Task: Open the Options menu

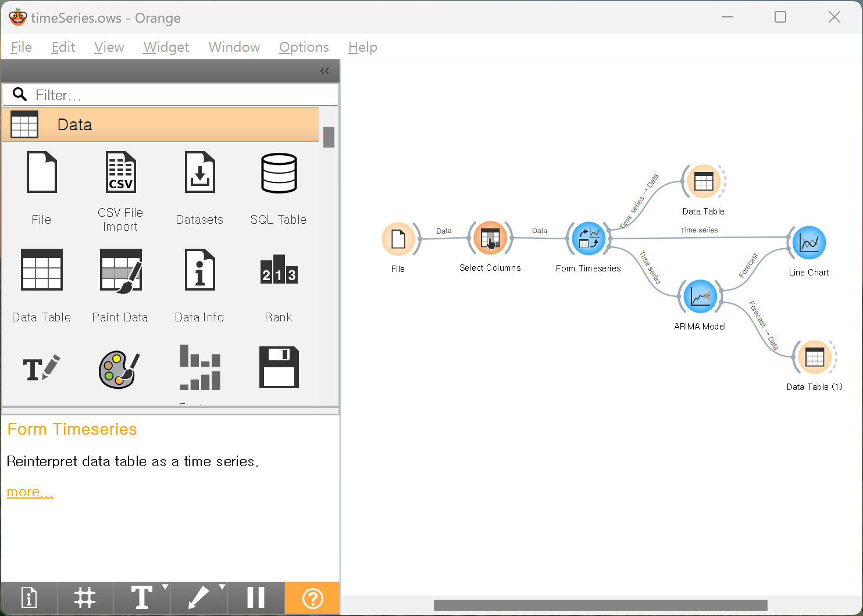Action: (304, 47)
